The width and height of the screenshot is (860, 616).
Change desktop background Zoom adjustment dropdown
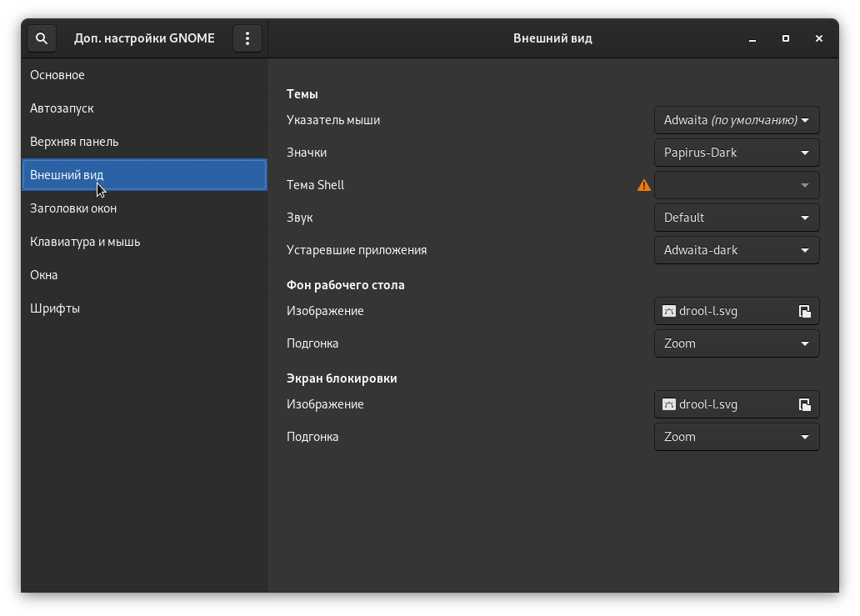point(737,343)
